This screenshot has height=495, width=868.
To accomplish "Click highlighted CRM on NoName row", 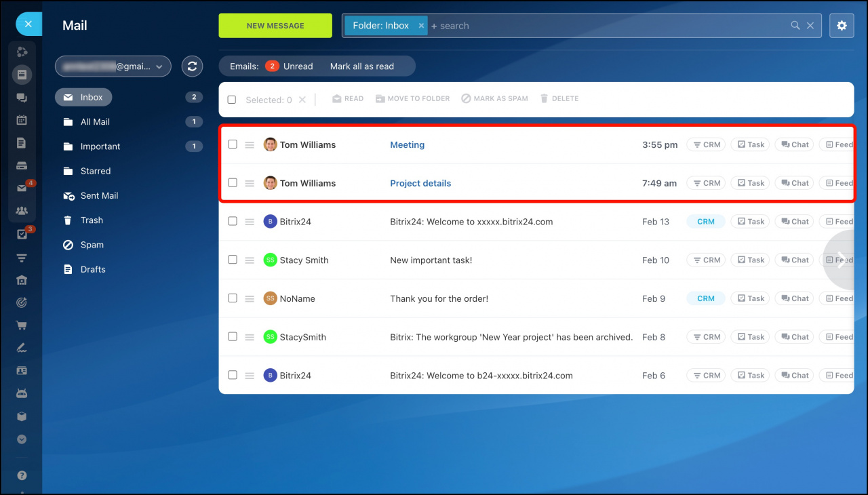I will click(x=706, y=298).
